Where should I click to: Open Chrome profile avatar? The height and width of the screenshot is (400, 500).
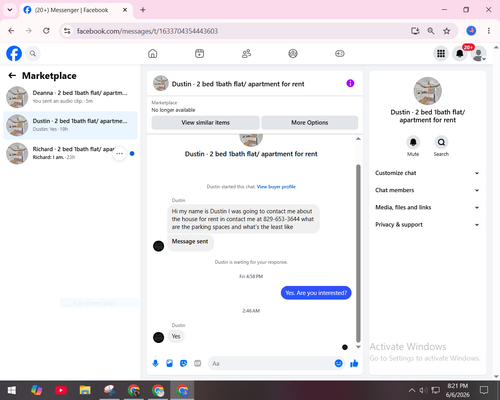471,31
